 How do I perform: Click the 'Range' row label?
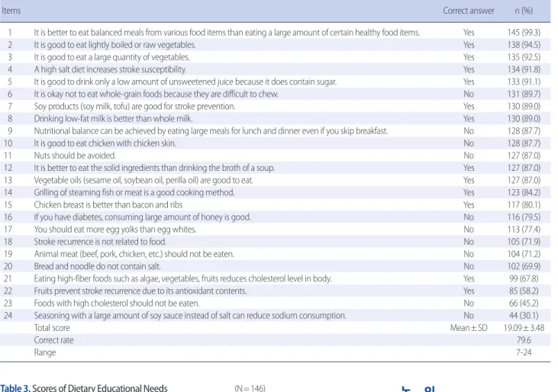pyautogui.click(x=45, y=352)
